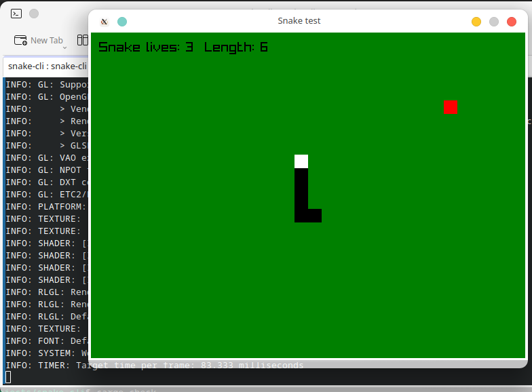Click the 'INFO: GL: DXT' line in terminal
The image size is (532, 392).
(x=47, y=182)
